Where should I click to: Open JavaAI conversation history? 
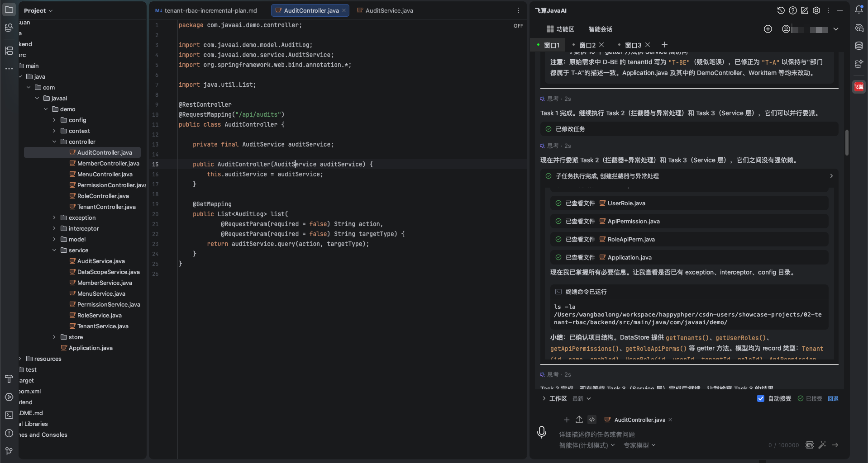click(x=781, y=10)
